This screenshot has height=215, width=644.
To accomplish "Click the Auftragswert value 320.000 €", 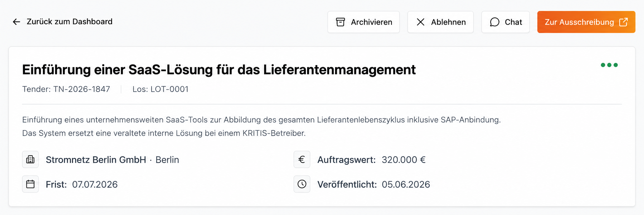I will (404, 160).
